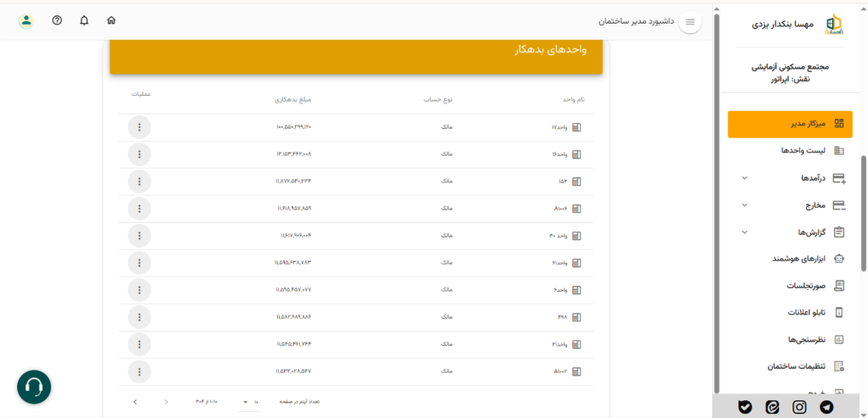Open ابزارهای هوشمند menu item

[x=790, y=259]
